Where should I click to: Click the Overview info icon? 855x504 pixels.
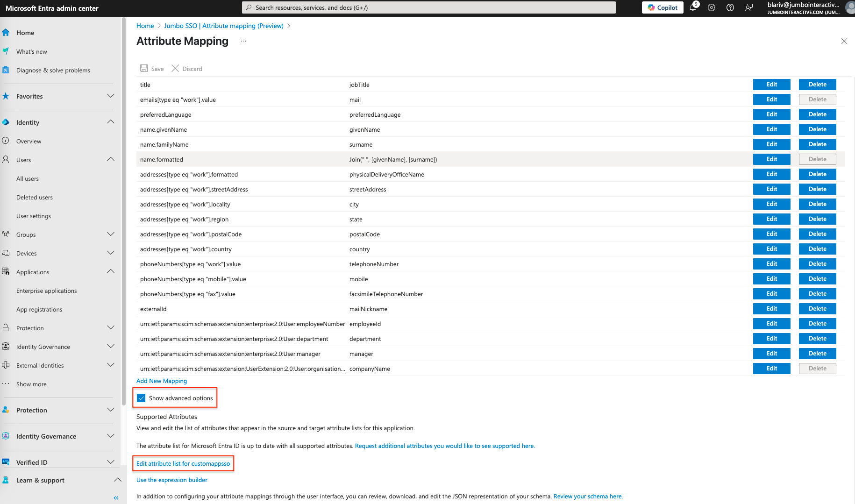pos(6,141)
